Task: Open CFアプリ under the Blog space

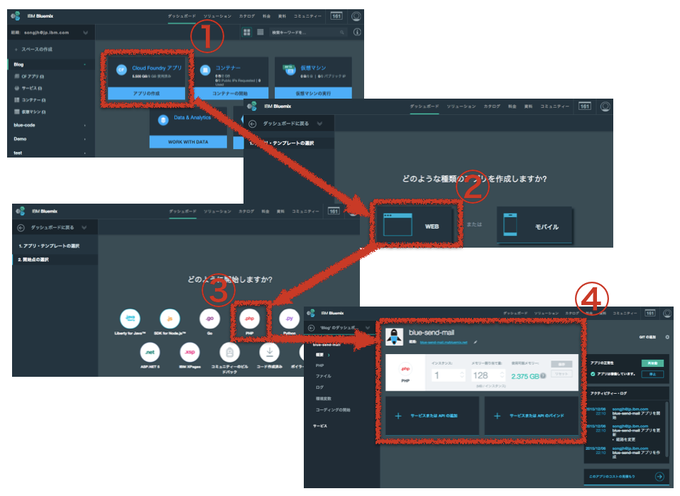Action: click(29, 76)
